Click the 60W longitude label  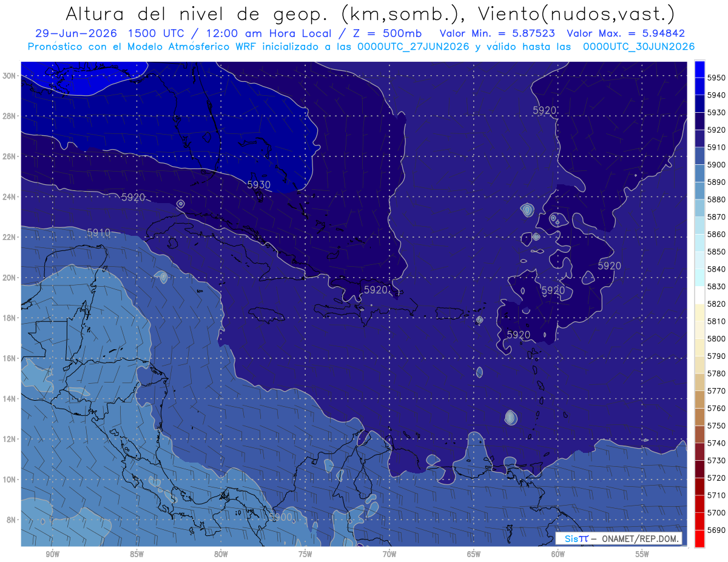click(558, 555)
